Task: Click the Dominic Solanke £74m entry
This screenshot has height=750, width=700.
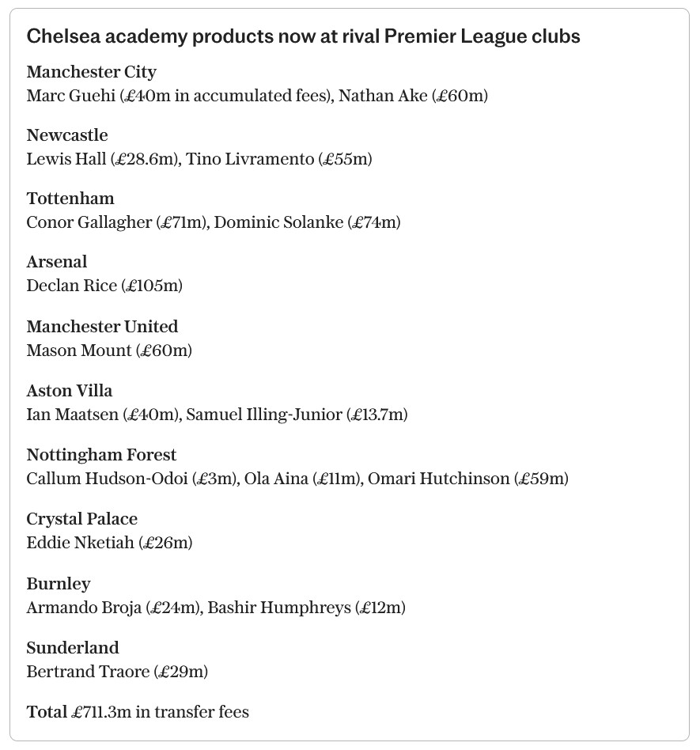Action: (307, 222)
